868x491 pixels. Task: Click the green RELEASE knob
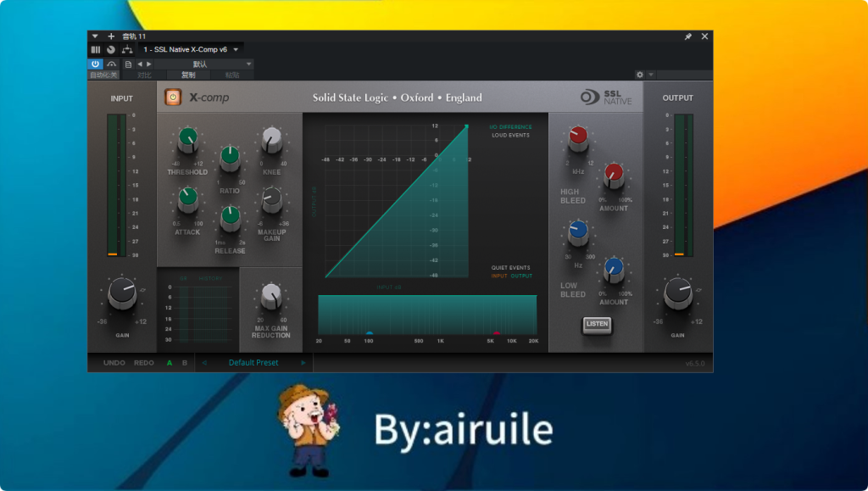click(231, 218)
